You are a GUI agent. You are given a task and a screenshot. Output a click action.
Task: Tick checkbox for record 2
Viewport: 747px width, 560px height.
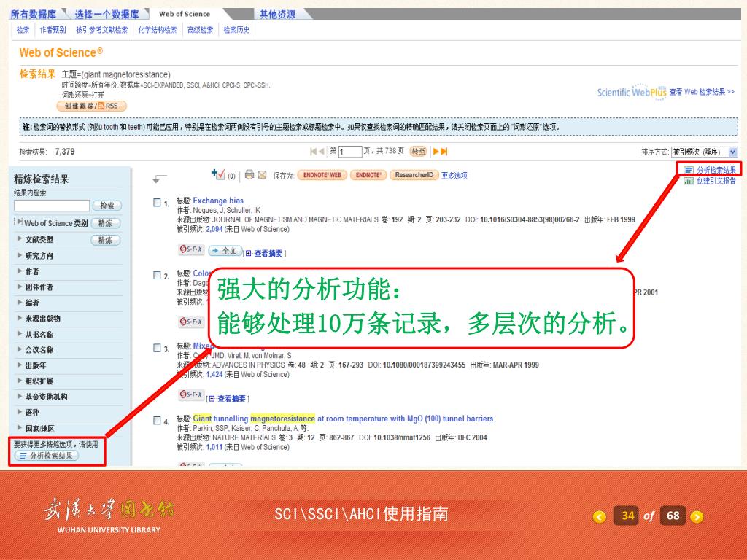coord(157,275)
